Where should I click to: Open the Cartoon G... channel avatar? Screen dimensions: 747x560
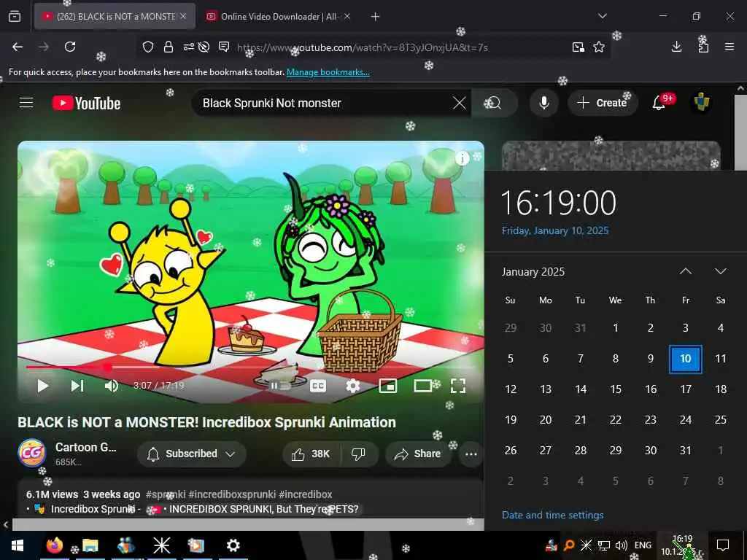point(32,453)
